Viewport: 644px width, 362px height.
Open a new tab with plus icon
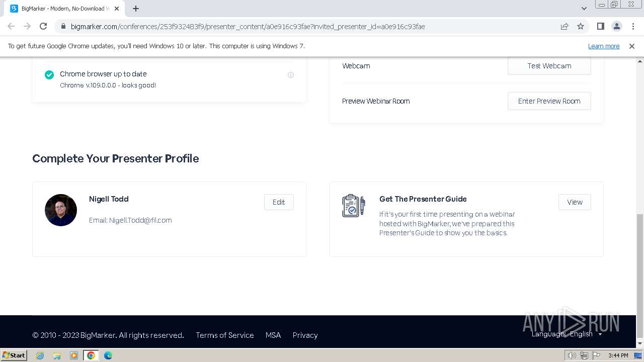[x=136, y=9]
